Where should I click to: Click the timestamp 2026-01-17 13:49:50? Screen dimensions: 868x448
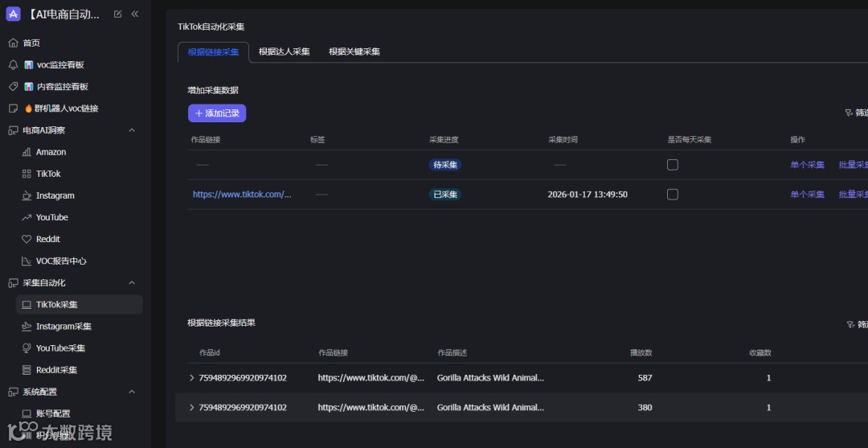tap(588, 195)
